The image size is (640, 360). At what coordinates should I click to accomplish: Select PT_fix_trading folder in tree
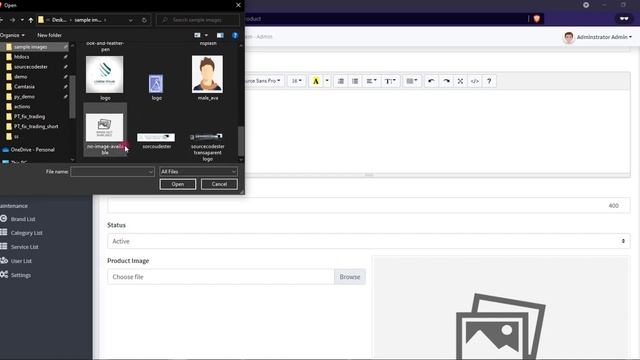coord(29,116)
